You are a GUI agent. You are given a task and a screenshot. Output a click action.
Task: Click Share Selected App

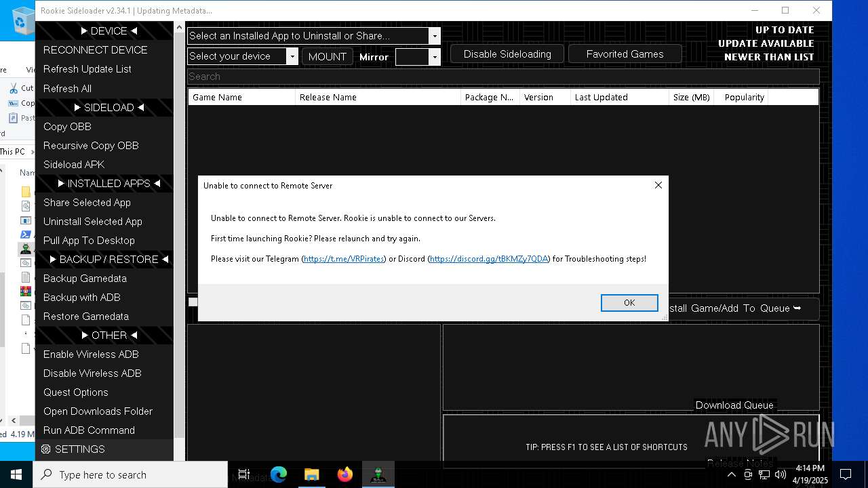coord(87,202)
